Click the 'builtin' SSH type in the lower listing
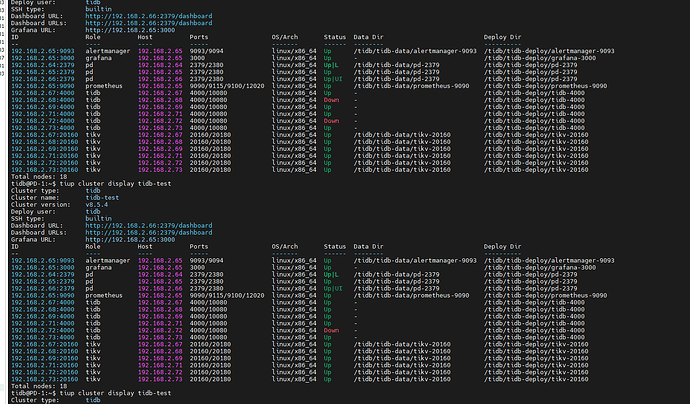The width and height of the screenshot is (690, 404). (x=99, y=219)
